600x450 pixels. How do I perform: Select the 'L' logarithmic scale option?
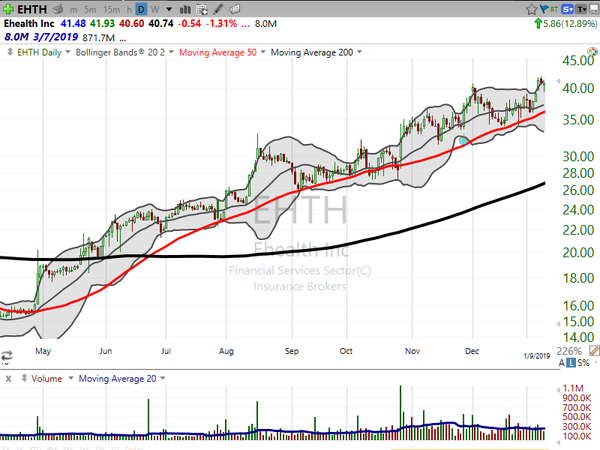pyautogui.click(x=571, y=363)
